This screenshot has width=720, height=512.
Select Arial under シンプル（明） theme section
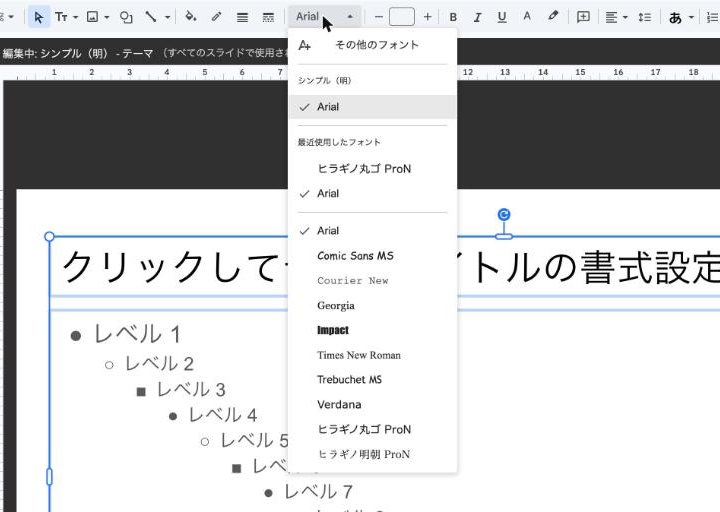pyautogui.click(x=372, y=107)
